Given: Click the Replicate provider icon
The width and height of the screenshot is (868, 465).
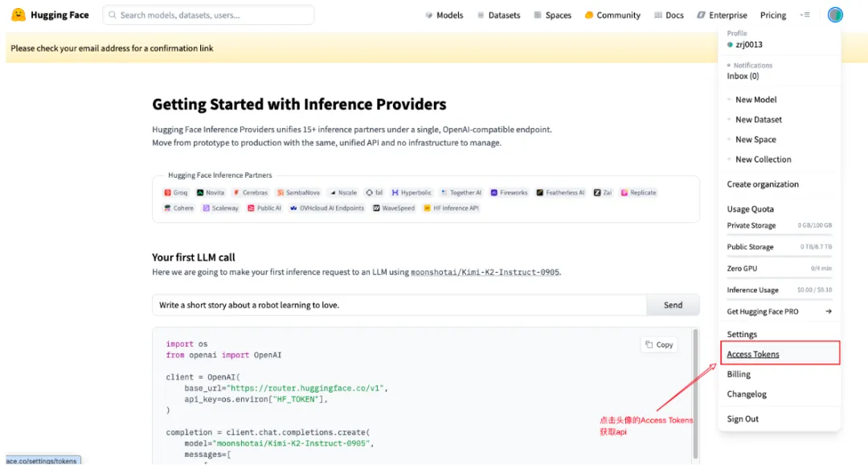Looking at the screenshot, I should click(x=624, y=193).
